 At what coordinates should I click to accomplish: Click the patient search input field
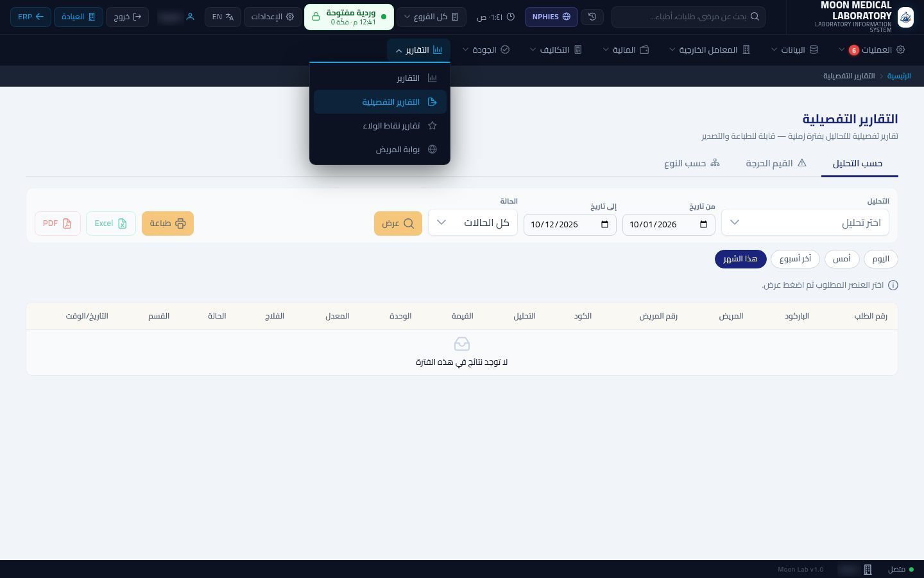click(x=689, y=17)
